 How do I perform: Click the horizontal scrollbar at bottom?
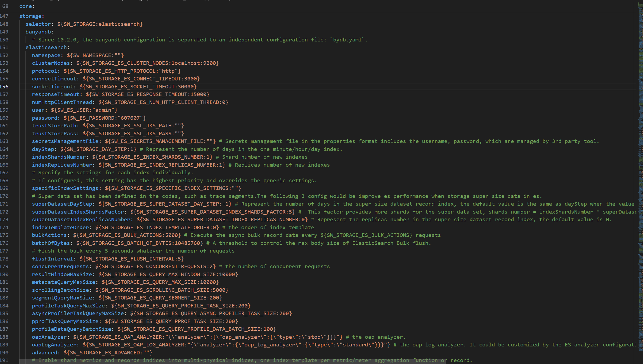coord(232,362)
